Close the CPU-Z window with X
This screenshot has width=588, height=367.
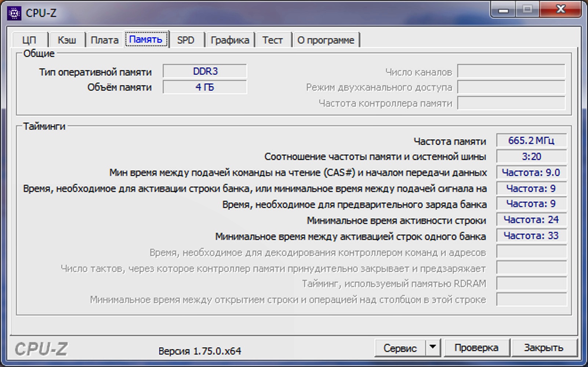pyautogui.click(x=560, y=9)
